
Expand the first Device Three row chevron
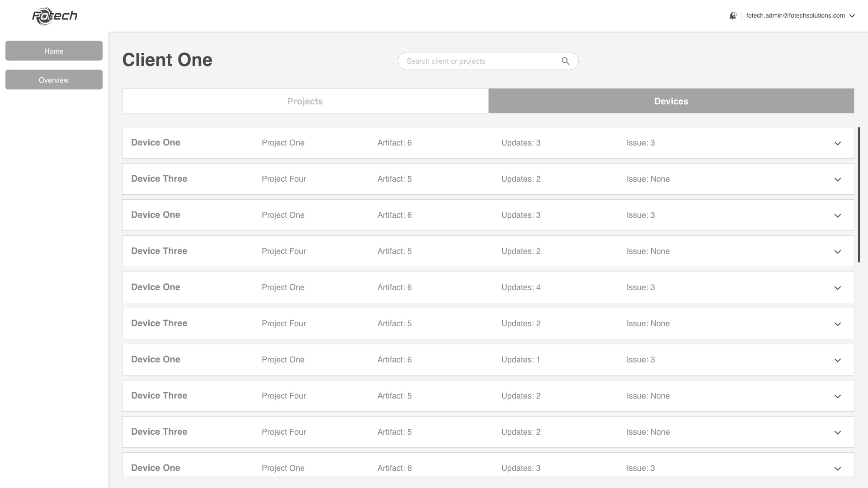[837, 179]
